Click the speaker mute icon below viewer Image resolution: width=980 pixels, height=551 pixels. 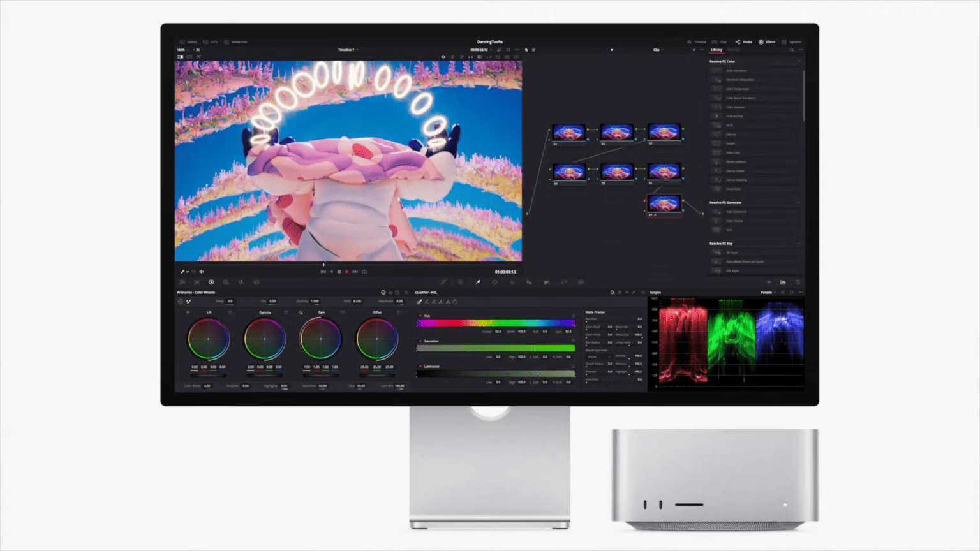(x=202, y=272)
